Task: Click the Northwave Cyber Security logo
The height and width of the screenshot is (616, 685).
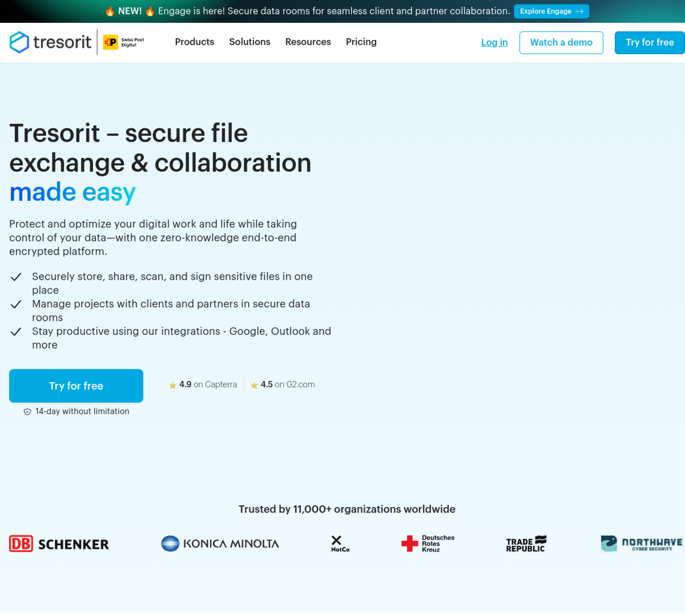Action: (641, 544)
